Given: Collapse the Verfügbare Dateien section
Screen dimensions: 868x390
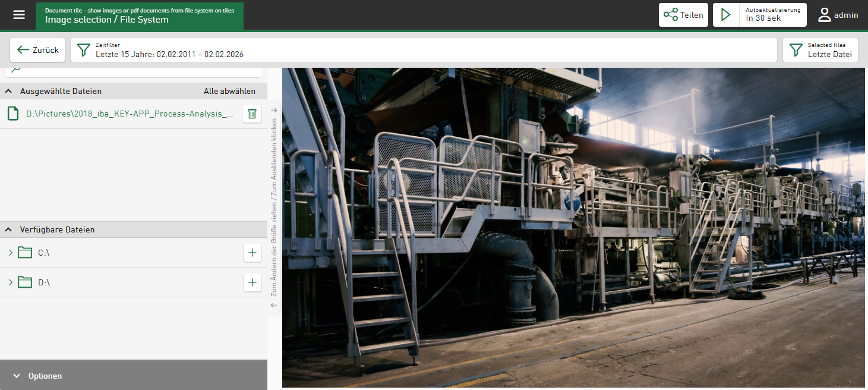Looking at the screenshot, I should (x=10, y=229).
